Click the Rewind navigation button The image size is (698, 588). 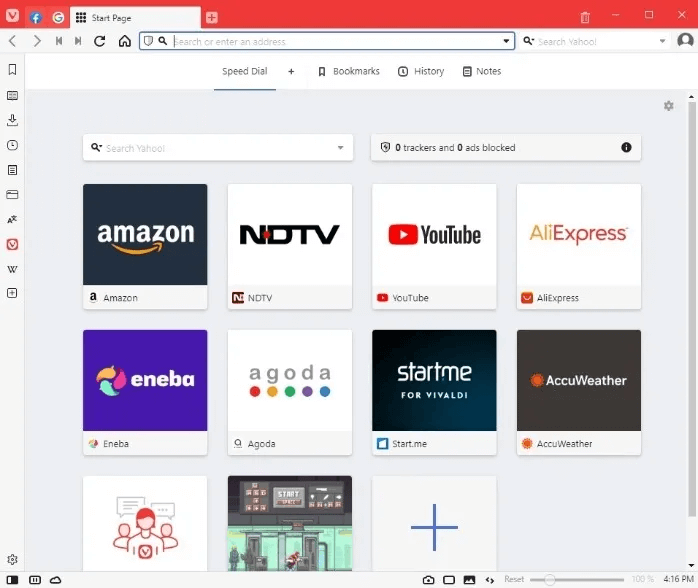[59, 41]
